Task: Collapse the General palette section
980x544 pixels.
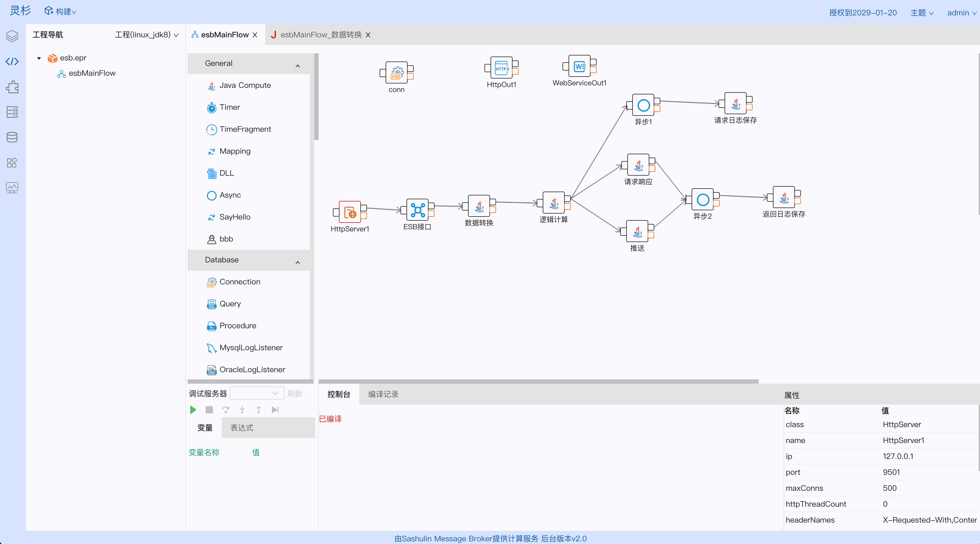Action: [297, 65]
